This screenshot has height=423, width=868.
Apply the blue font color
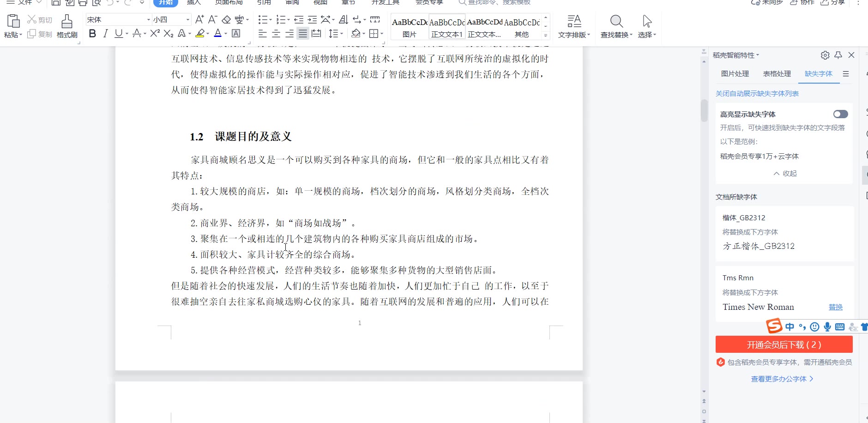218,33
